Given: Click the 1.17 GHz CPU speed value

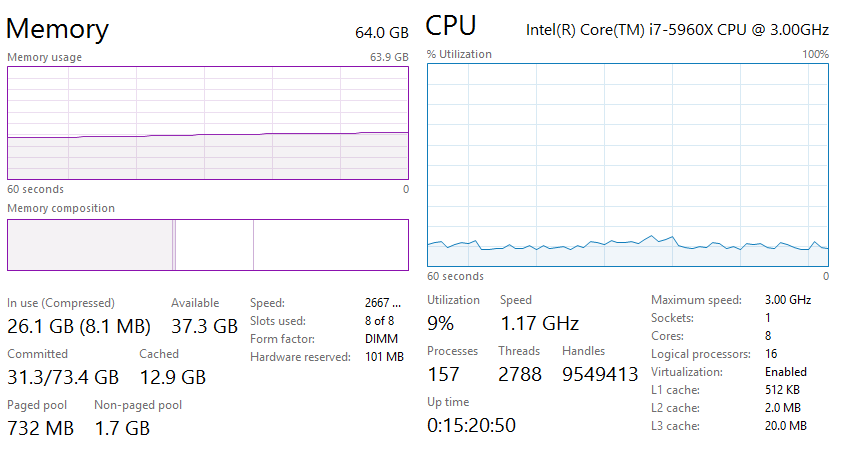Looking at the screenshot, I should pyautogui.click(x=539, y=324).
